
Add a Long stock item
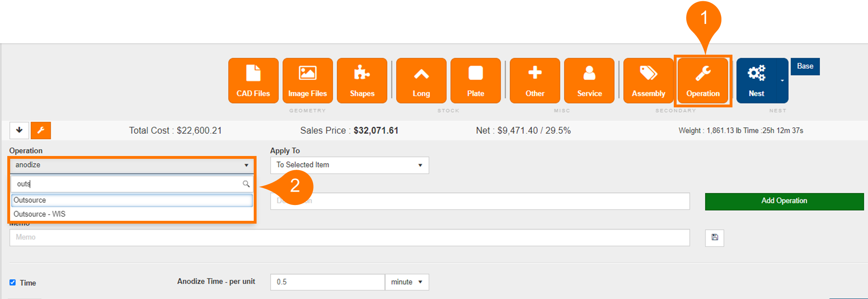[x=421, y=81]
